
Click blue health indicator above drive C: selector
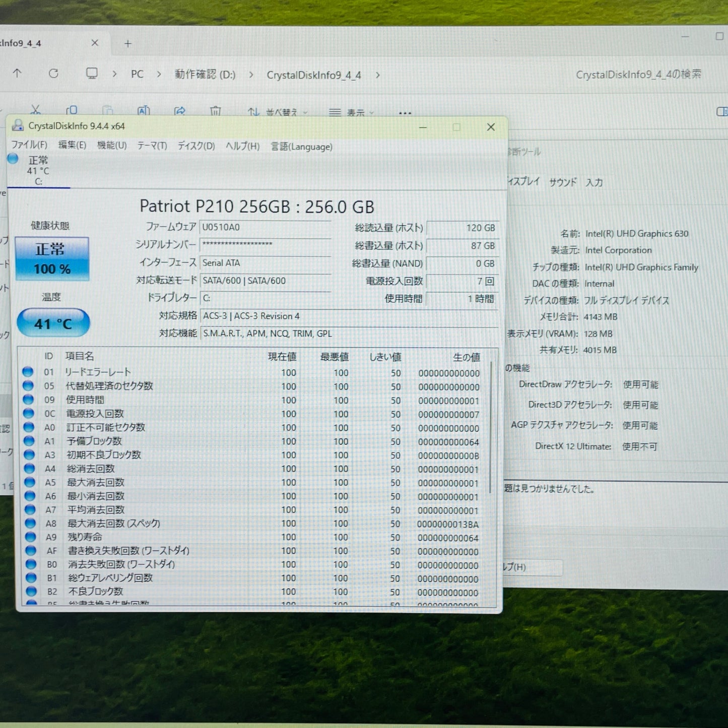[x=12, y=159]
